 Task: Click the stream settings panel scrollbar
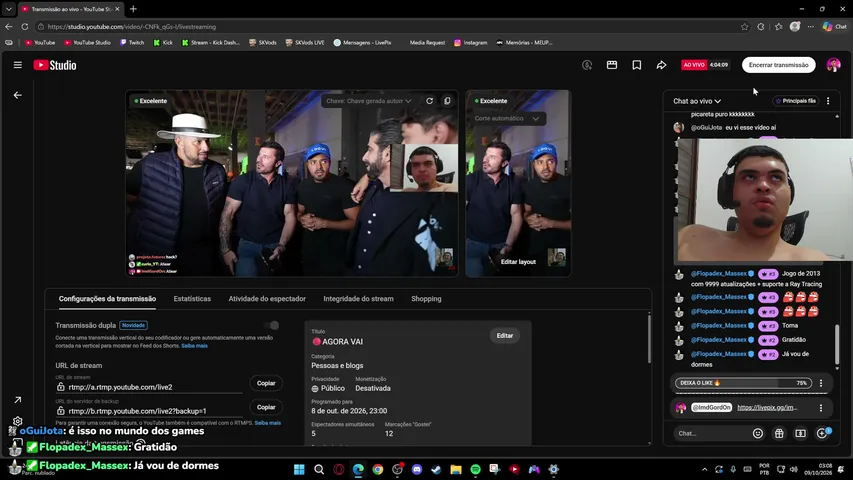[x=648, y=339]
